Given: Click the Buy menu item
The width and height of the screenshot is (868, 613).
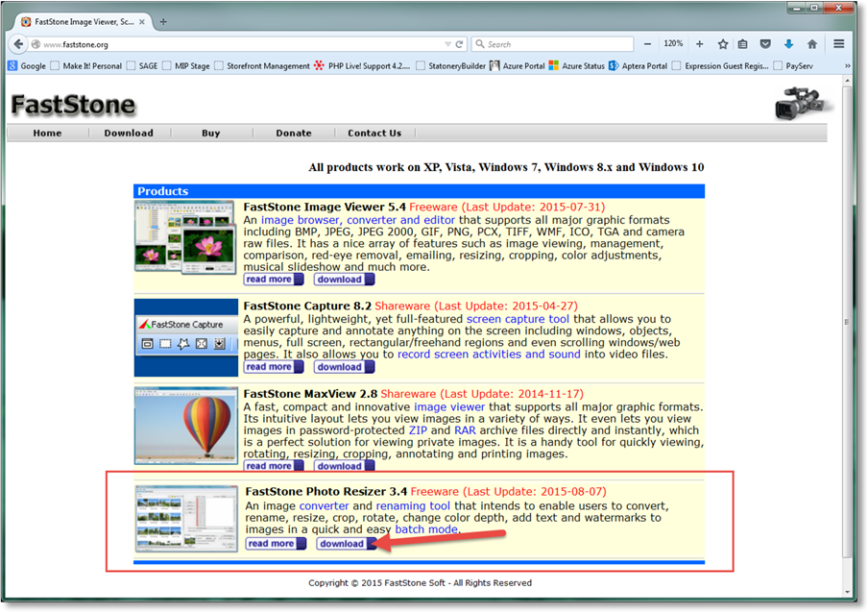Looking at the screenshot, I should click(211, 133).
